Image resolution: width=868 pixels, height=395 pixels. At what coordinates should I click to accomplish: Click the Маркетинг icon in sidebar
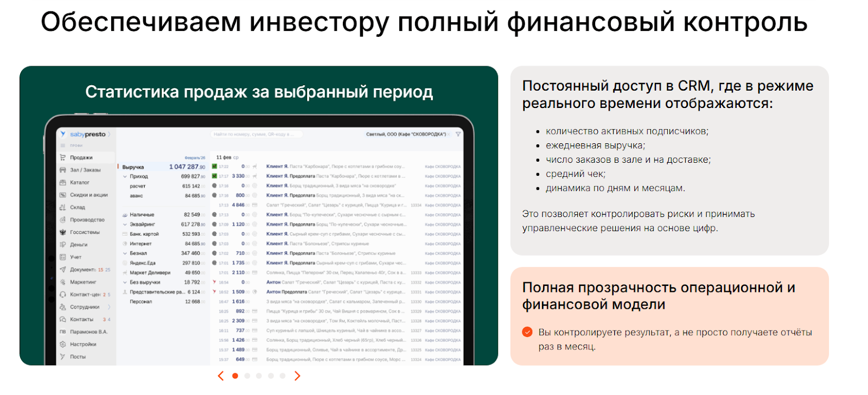point(63,282)
